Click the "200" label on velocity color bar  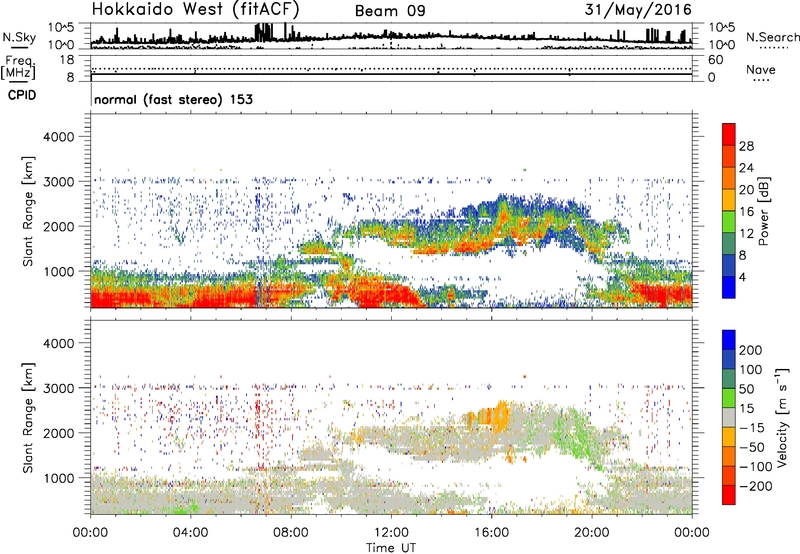[x=751, y=350]
